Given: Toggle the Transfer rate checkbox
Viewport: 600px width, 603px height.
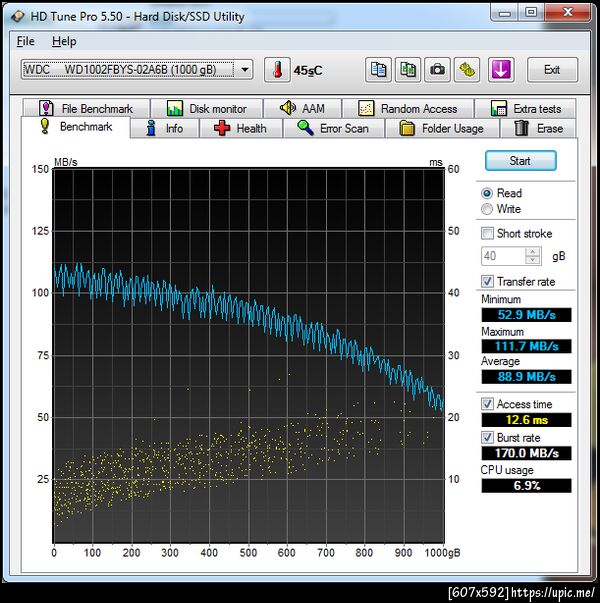Looking at the screenshot, I should pyautogui.click(x=487, y=281).
